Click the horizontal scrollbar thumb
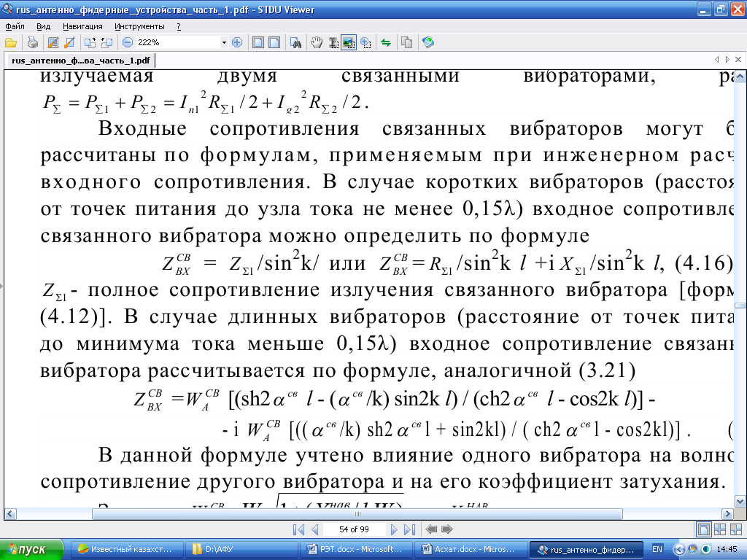 click(x=357, y=514)
